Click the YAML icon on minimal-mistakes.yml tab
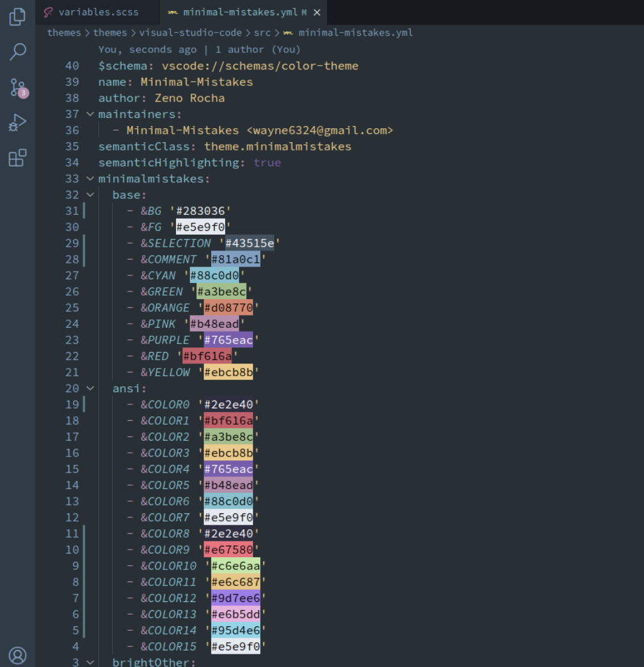644x667 pixels. (x=173, y=12)
